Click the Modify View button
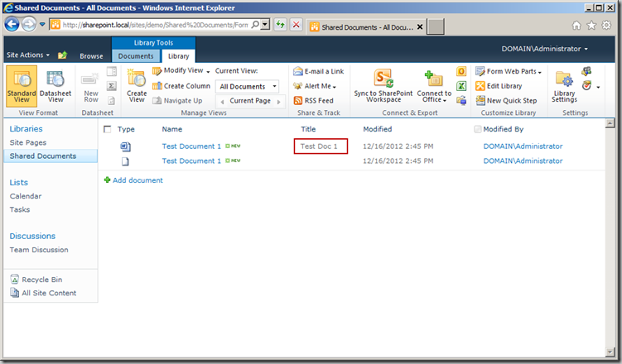 (x=181, y=70)
